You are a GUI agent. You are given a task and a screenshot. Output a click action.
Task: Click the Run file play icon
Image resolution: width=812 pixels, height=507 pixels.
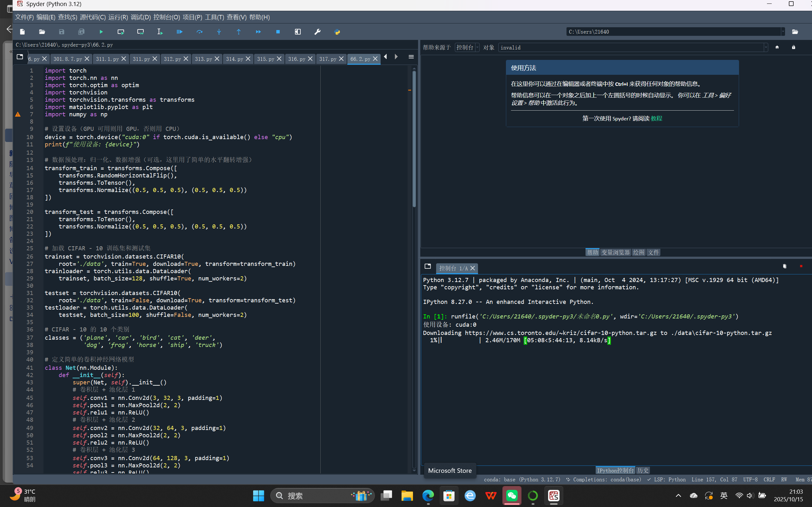tap(101, 32)
